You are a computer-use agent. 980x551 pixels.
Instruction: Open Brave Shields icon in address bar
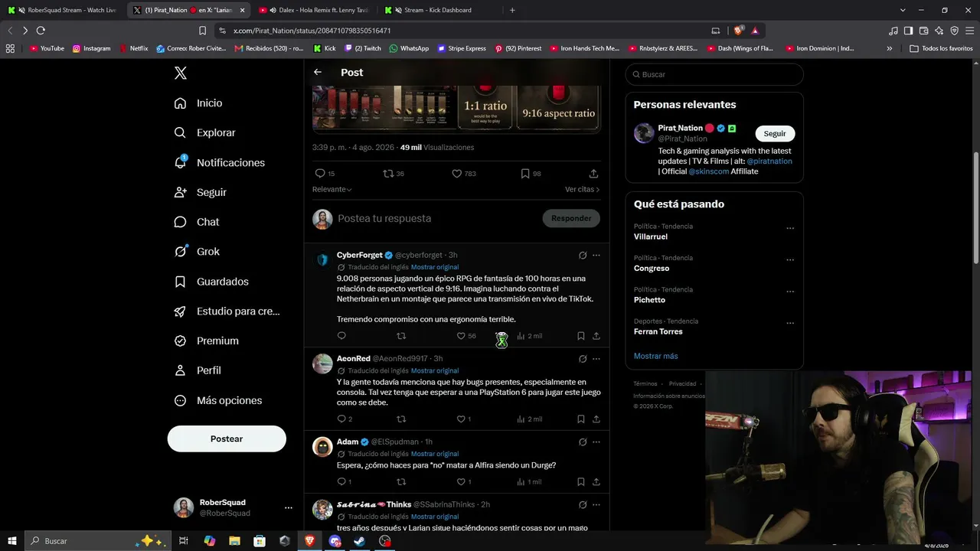click(x=738, y=31)
